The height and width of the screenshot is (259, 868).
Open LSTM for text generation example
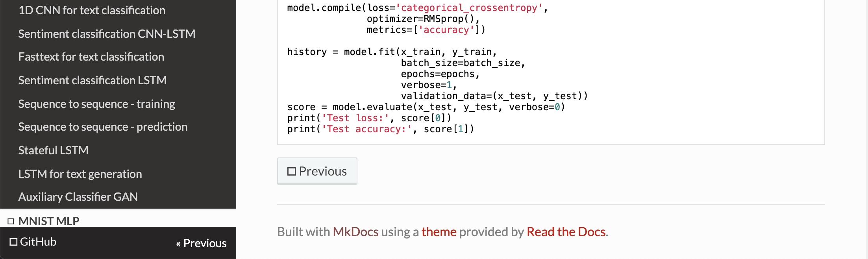point(80,174)
